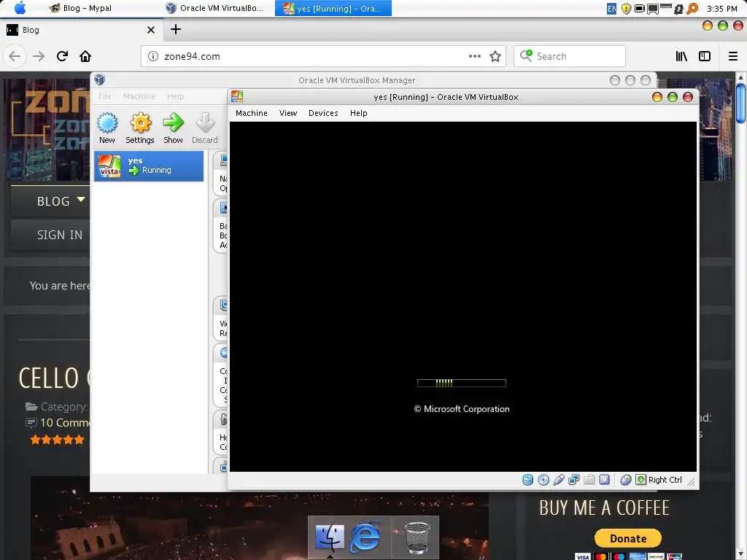
Task: Toggle the browser sidebar icon
Action: (x=705, y=56)
